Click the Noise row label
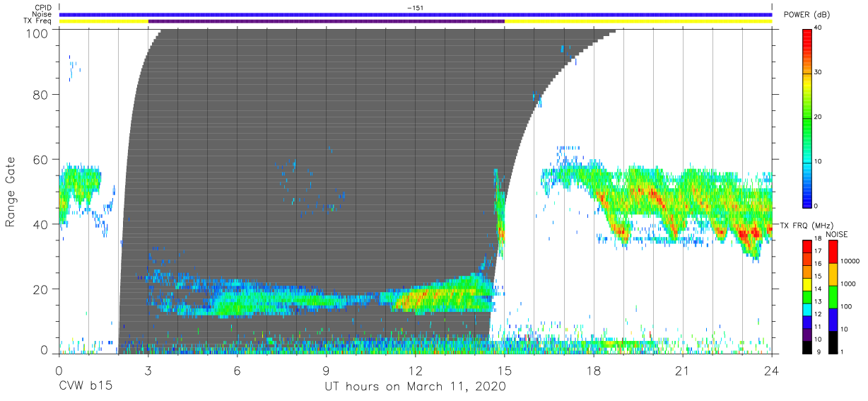The width and height of the screenshot is (868, 401). coord(41,14)
